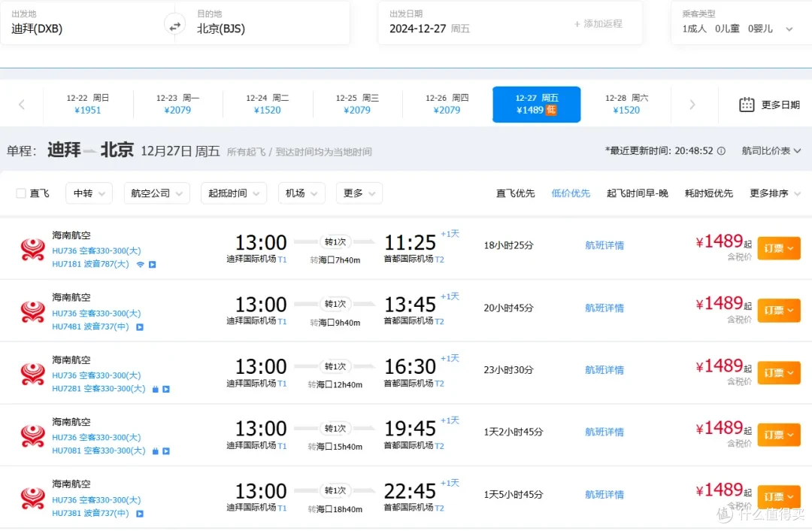The height and width of the screenshot is (531, 812).
Task: Open 更多排序 sorting options
Action: coord(775,193)
